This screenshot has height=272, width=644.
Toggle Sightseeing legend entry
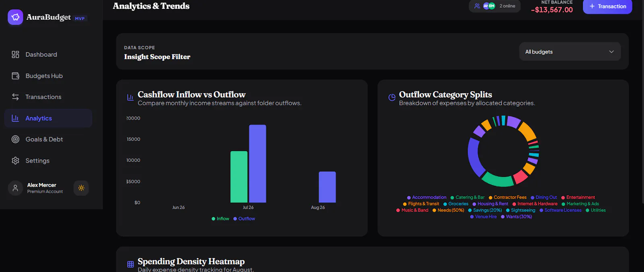coord(521,210)
